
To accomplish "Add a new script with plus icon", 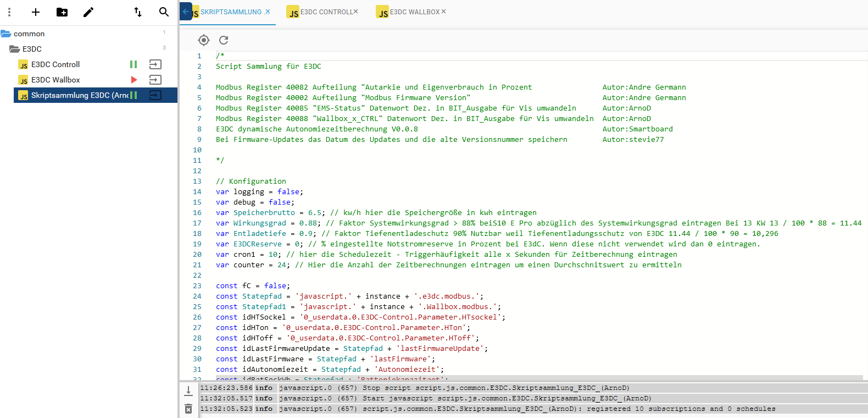I will [36, 12].
